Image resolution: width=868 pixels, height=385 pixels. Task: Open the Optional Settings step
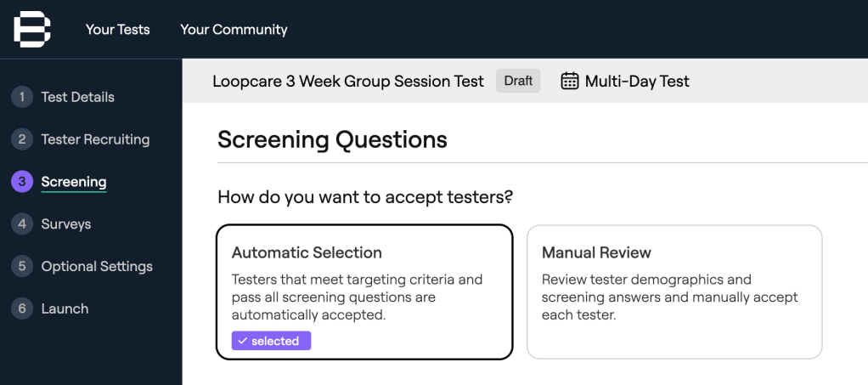click(x=97, y=267)
